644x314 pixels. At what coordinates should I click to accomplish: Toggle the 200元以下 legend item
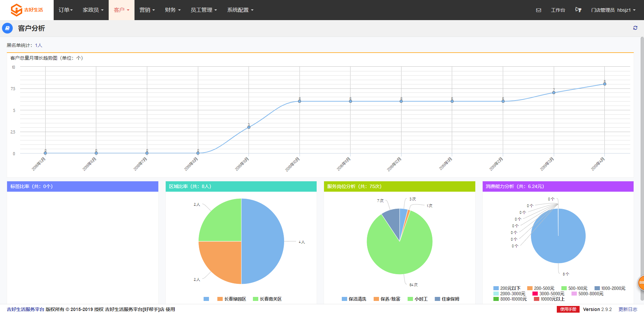point(507,288)
